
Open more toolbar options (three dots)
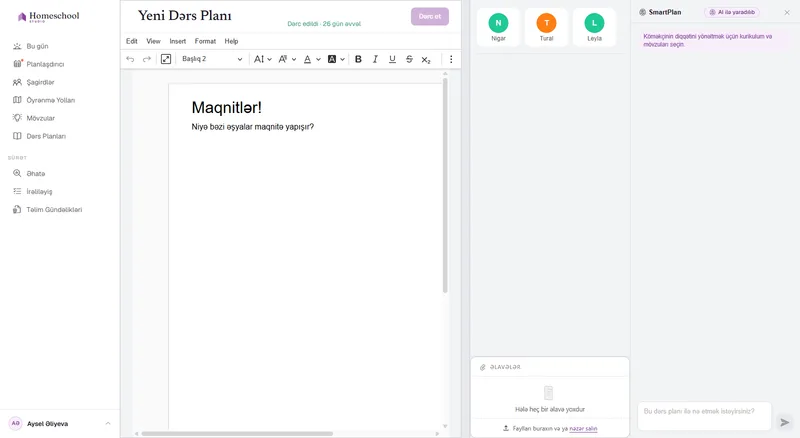(451, 59)
